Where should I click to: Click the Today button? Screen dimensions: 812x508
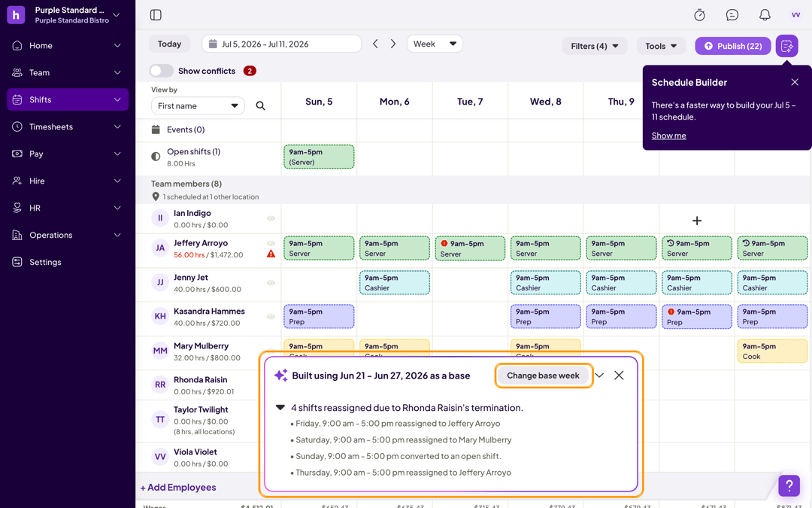[x=169, y=44]
